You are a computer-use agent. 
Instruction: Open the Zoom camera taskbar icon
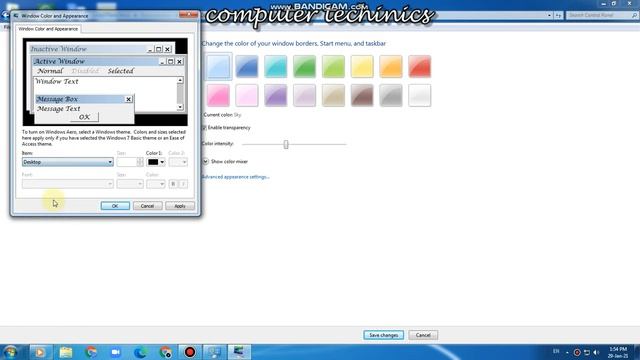tap(116, 352)
